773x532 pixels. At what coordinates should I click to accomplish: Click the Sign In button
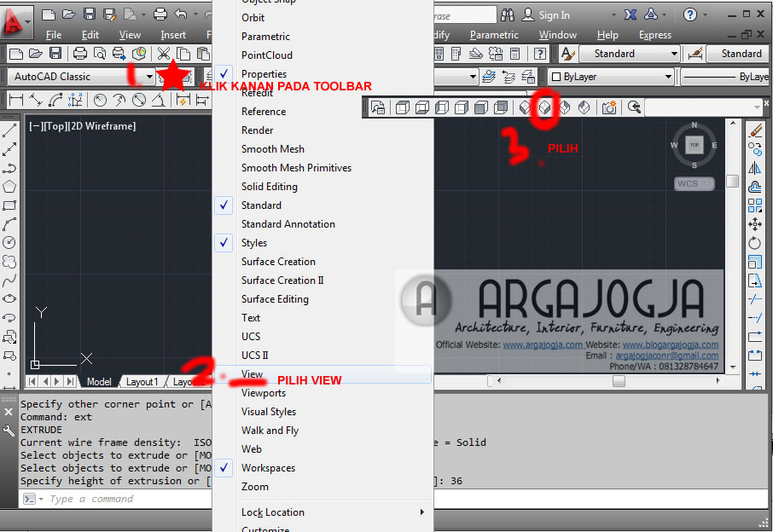click(546, 15)
